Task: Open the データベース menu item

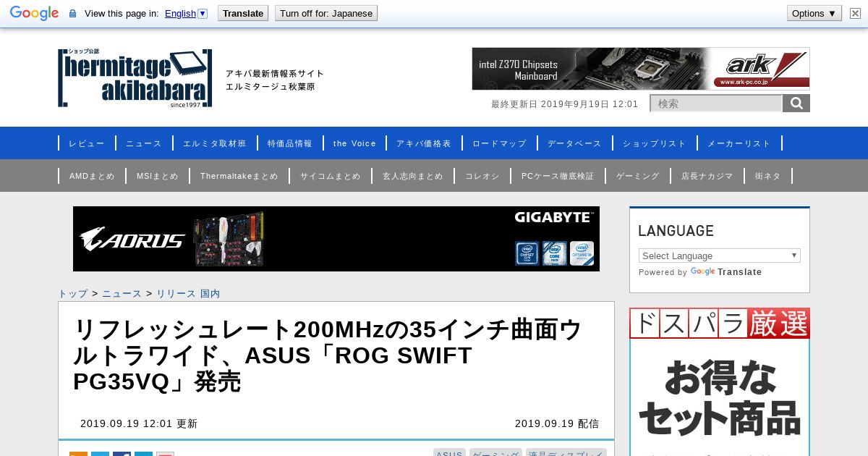Action: [x=574, y=143]
